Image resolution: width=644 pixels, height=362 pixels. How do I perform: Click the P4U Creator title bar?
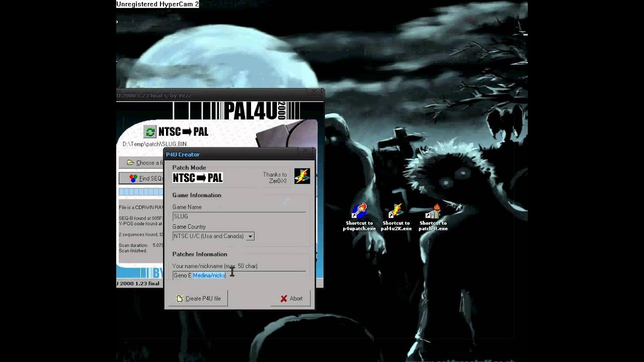pyautogui.click(x=239, y=154)
